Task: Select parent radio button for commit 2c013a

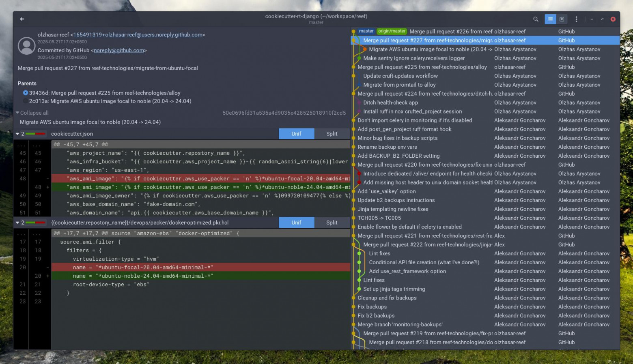Action: 26,101
